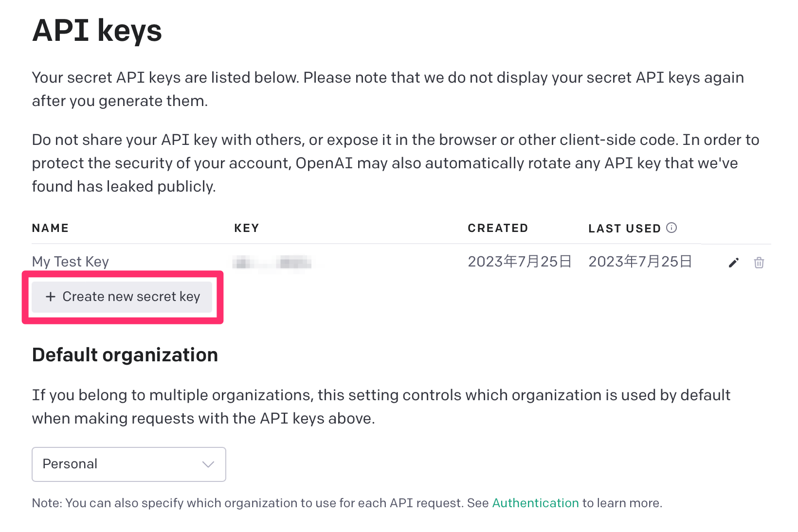Click the last used date of My Test Key

640,262
